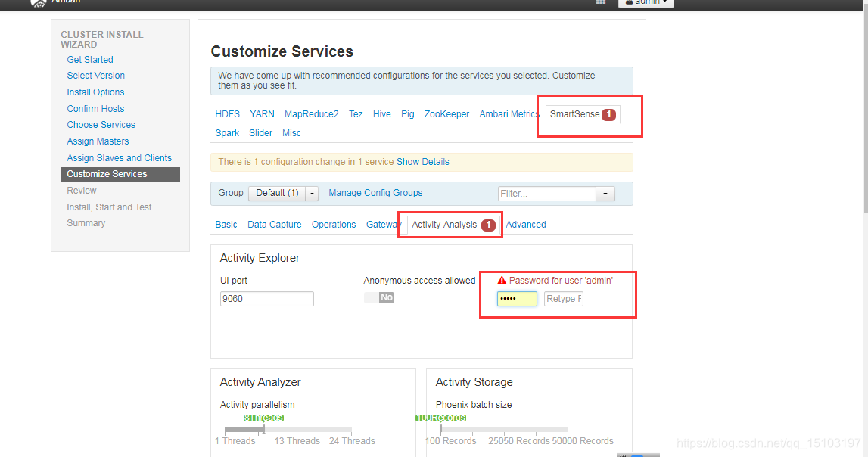
Task: Open the views grid icon in top bar
Action: tap(601, 2)
